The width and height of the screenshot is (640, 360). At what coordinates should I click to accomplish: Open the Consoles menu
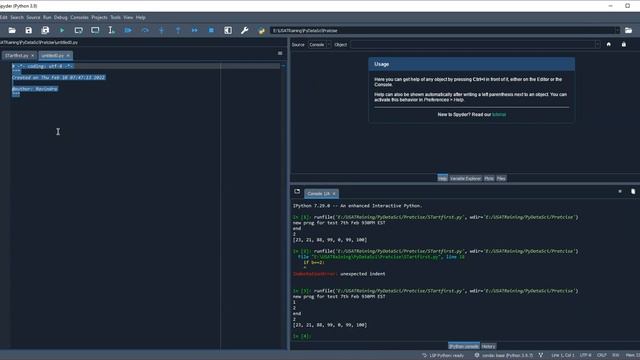point(80,18)
